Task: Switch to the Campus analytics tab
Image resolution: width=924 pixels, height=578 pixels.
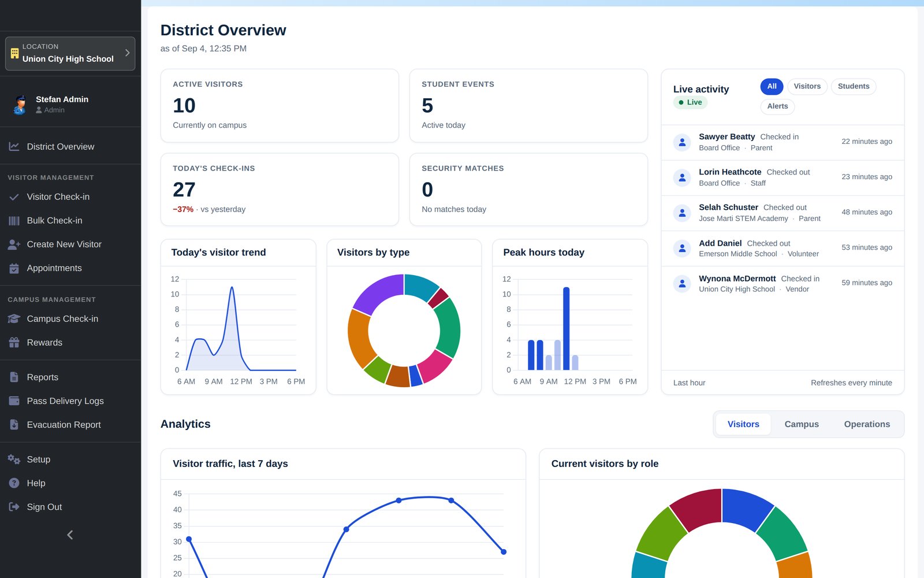Action: pyautogui.click(x=802, y=424)
